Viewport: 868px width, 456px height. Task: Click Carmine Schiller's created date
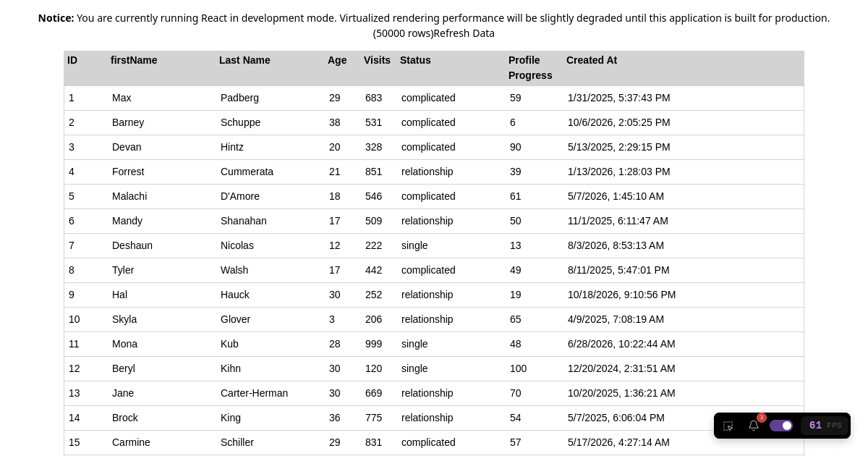pyautogui.click(x=618, y=442)
